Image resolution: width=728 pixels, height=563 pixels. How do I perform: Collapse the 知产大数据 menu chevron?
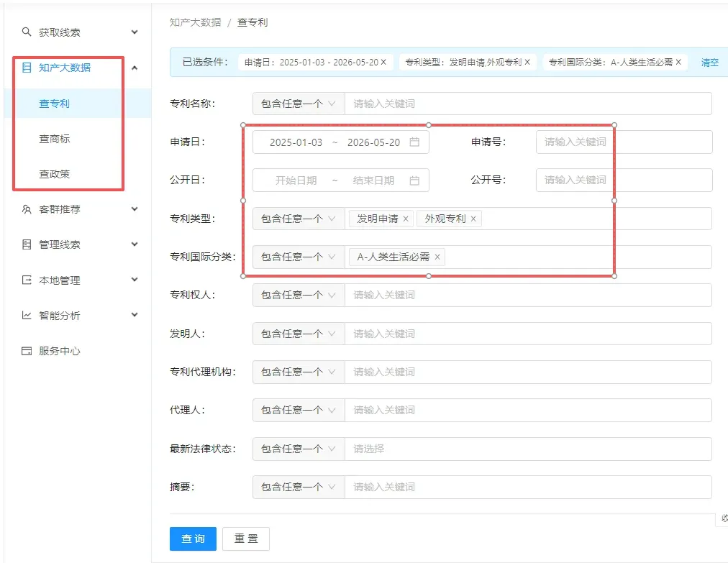[135, 68]
